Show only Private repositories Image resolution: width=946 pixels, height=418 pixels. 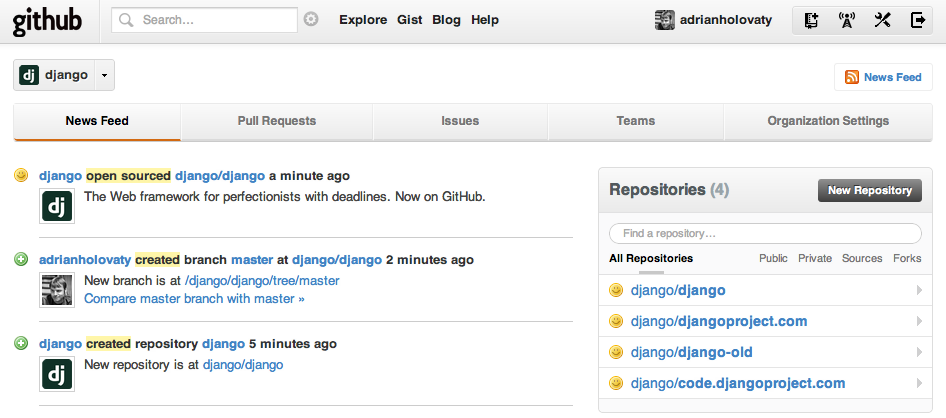pyautogui.click(x=814, y=258)
